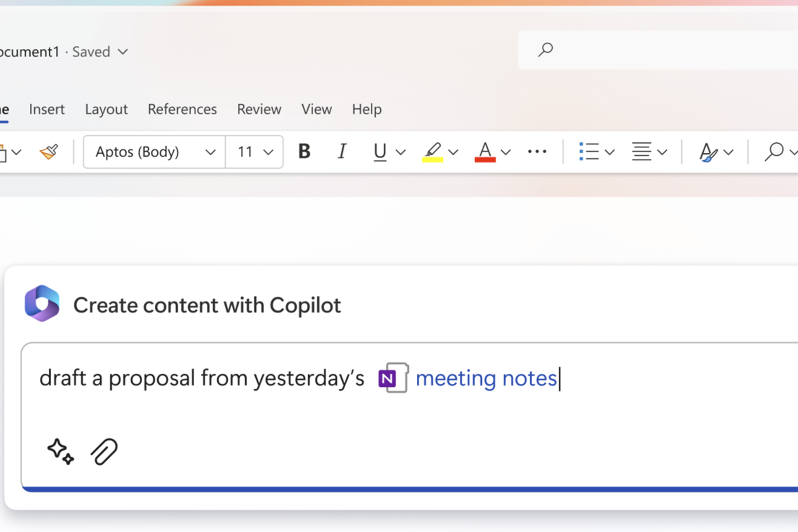Viewport: 798px width, 532px height.
Task: Open the Insert tab
Action: pos(47,109)
